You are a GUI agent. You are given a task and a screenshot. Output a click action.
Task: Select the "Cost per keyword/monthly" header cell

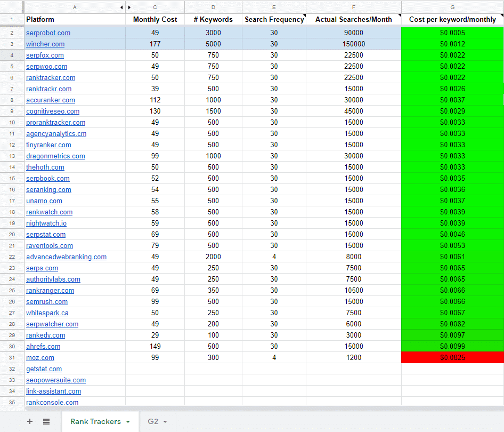pyautogui.click(x=452, y=20)
